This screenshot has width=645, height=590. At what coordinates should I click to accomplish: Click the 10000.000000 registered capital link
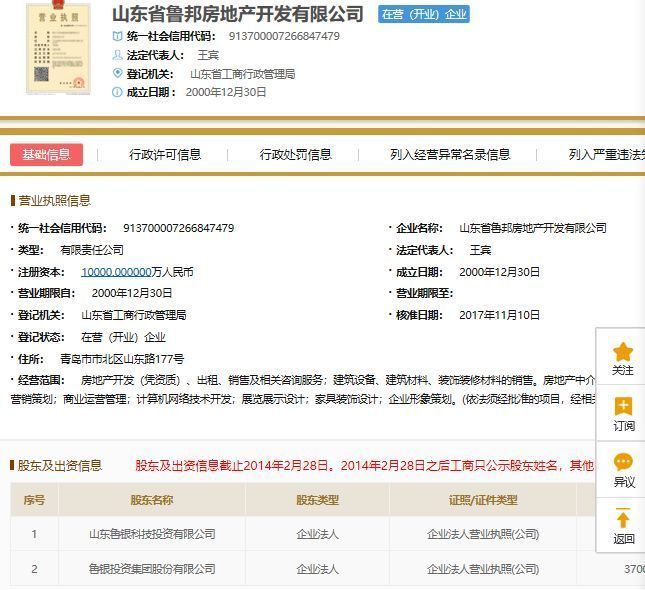115,272
